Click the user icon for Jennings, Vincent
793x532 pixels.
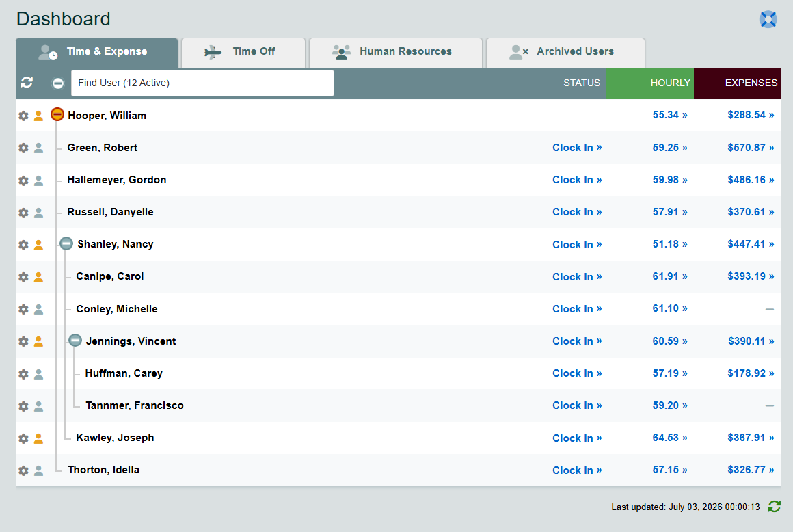click(38, 342)
